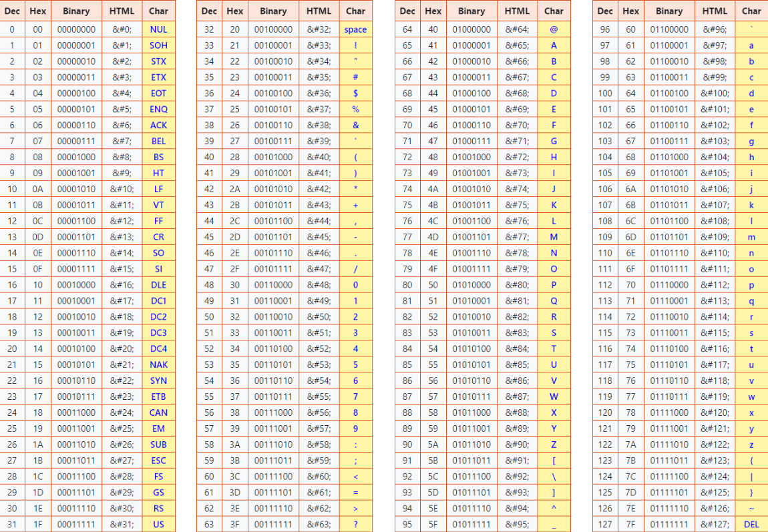Select hex value 5A
Image resolution: width=768 pixels, height=532 pixels.
coord(433,445)
